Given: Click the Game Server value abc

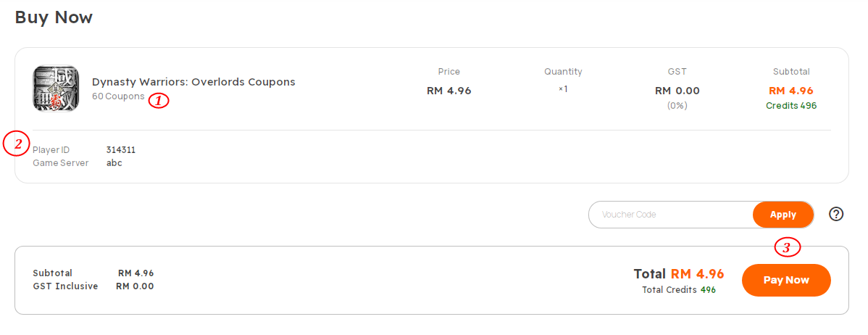Looking at the screenshot, I should tap(114, 163).
